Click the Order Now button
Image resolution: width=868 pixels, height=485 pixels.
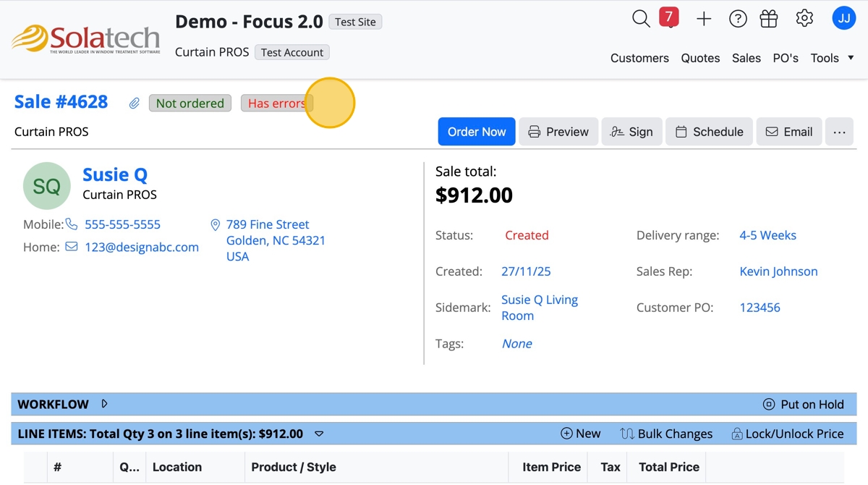(x=476, y=132)
